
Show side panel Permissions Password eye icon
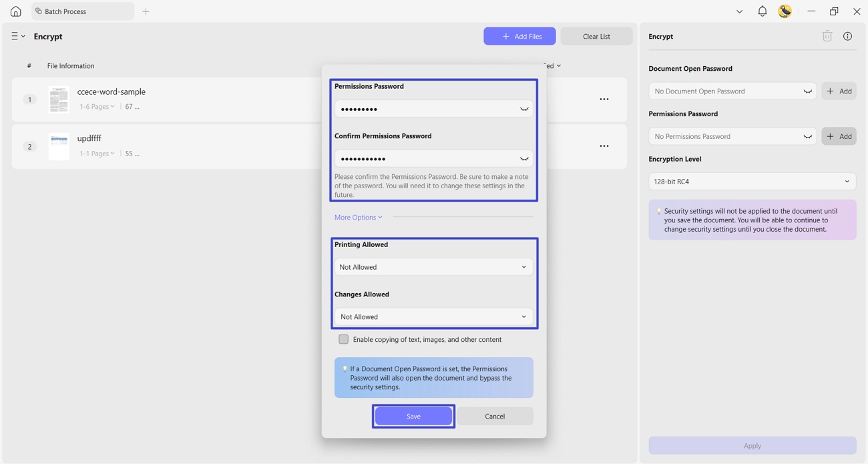[x=807, y=136]
